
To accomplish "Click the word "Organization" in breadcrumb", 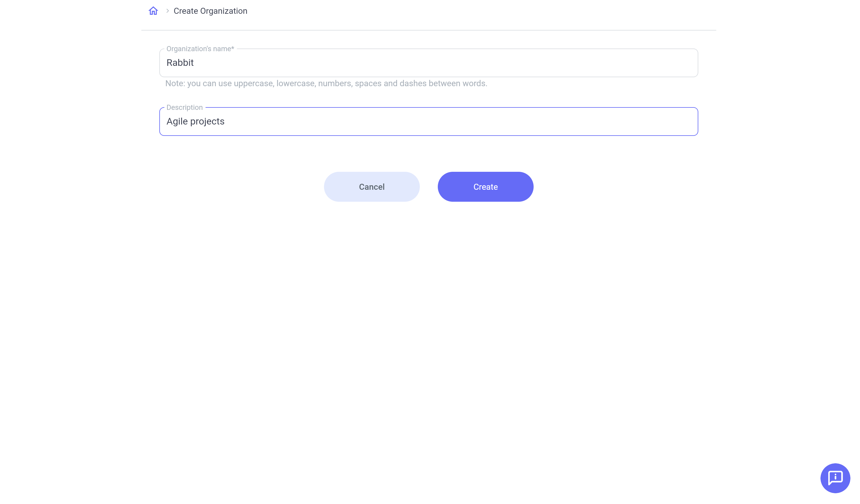I will tap(223, 11).
